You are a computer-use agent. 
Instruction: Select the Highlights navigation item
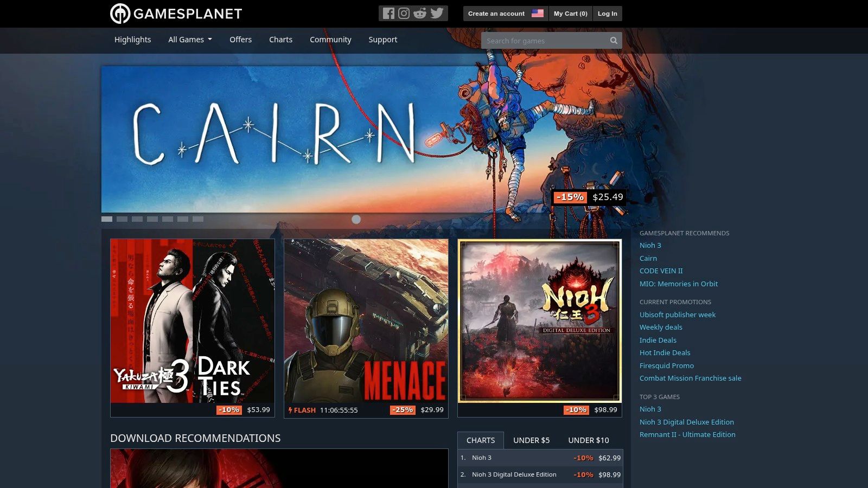click(132, 40)
